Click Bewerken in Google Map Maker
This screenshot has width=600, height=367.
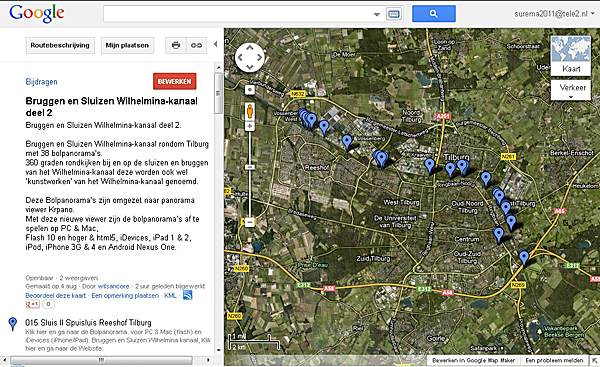pos(473,360)
